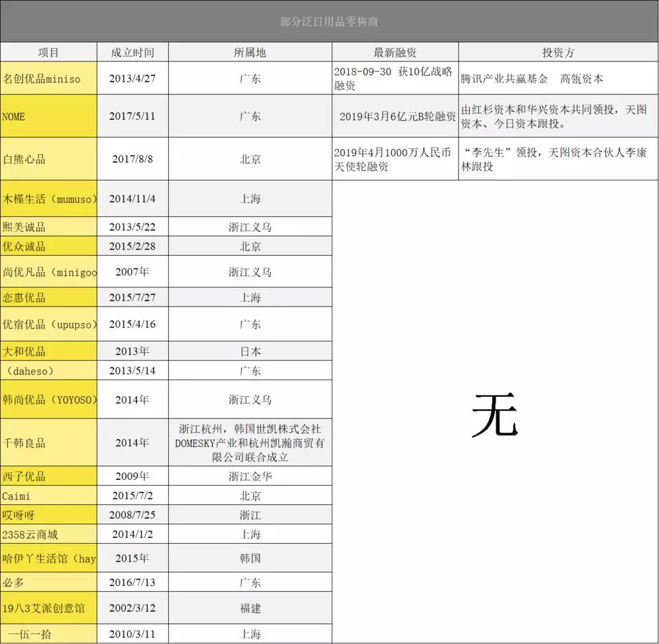Select the 一伍一拾 cell
This screenshot has height=644, width=659.
point(49,634)
